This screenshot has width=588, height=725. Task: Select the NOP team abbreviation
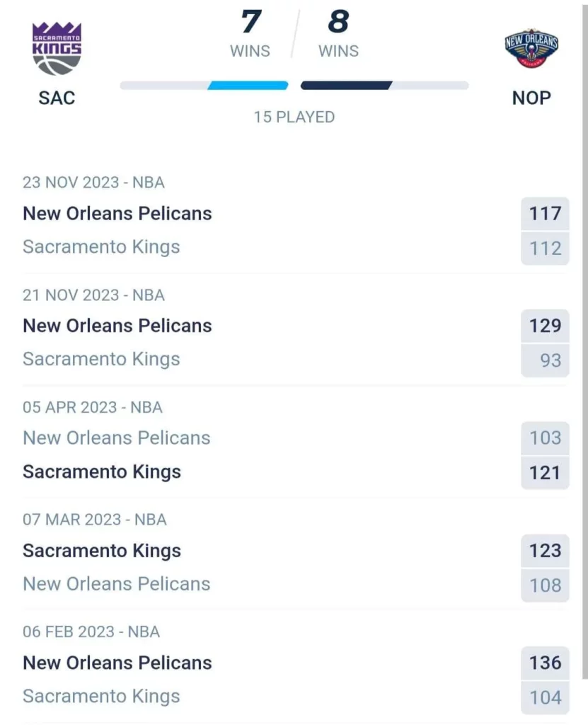point(531,98)
